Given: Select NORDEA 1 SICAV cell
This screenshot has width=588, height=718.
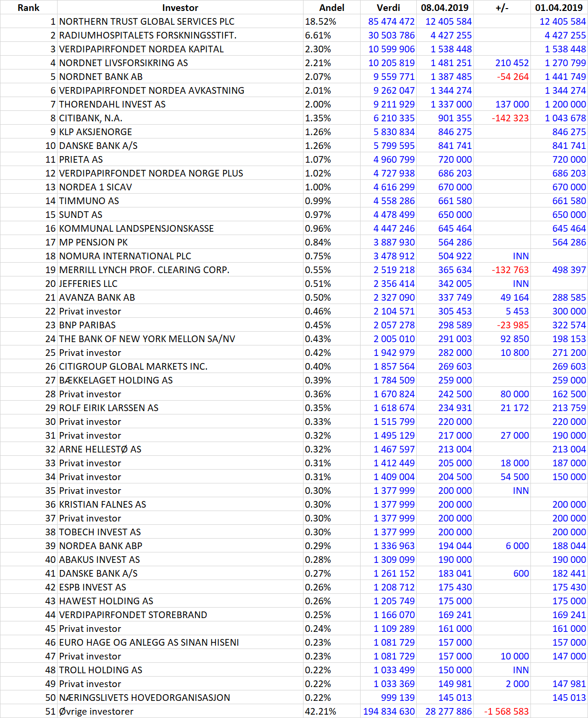Looking at the screenshot, I should (x=180, y=187).
